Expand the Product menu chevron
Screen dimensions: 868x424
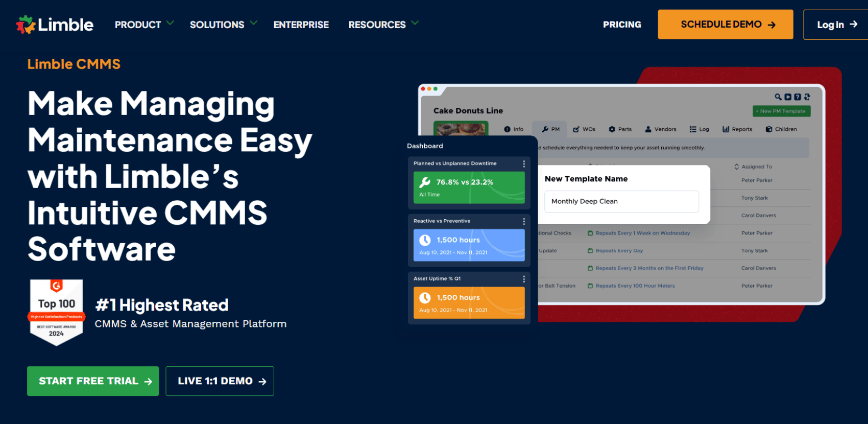[x=171, y=23]
